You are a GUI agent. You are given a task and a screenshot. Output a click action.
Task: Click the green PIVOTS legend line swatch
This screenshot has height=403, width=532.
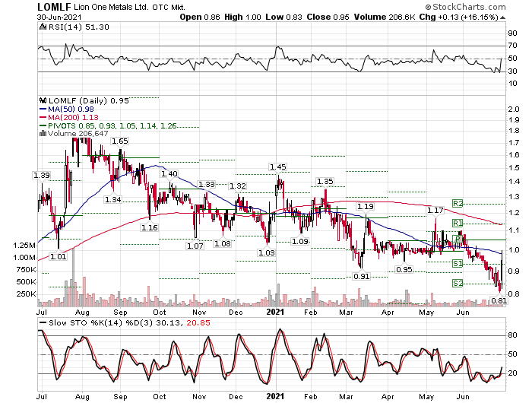click(x=43, y=126)
